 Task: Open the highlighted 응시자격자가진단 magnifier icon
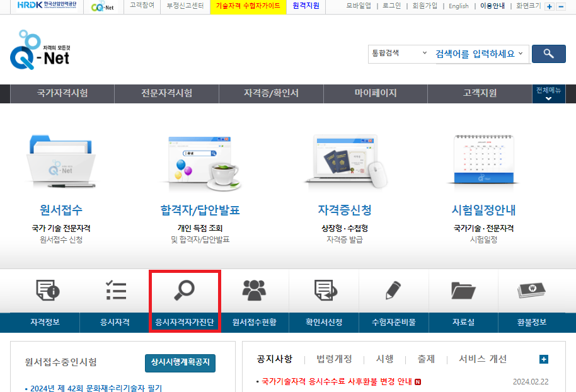coord(185,291)
